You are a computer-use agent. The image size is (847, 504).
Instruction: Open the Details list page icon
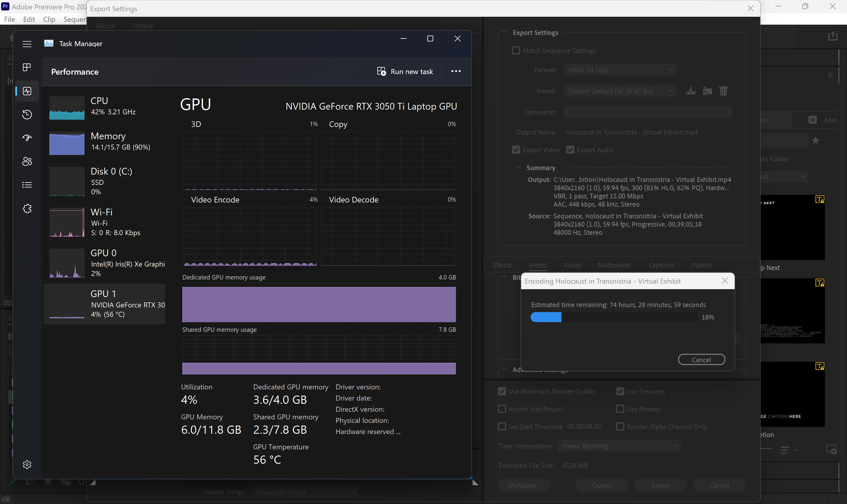[x=27, y=185]
